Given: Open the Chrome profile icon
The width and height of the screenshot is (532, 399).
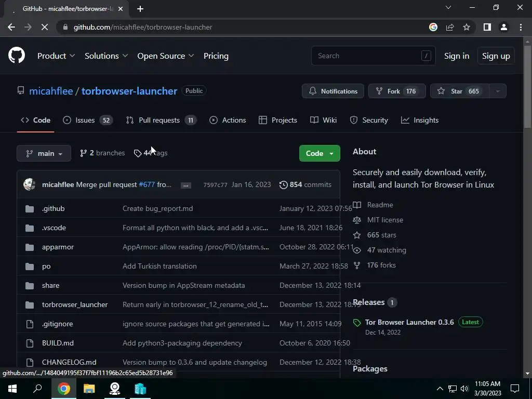Looking at the screenshot, I should pos(504,27).
